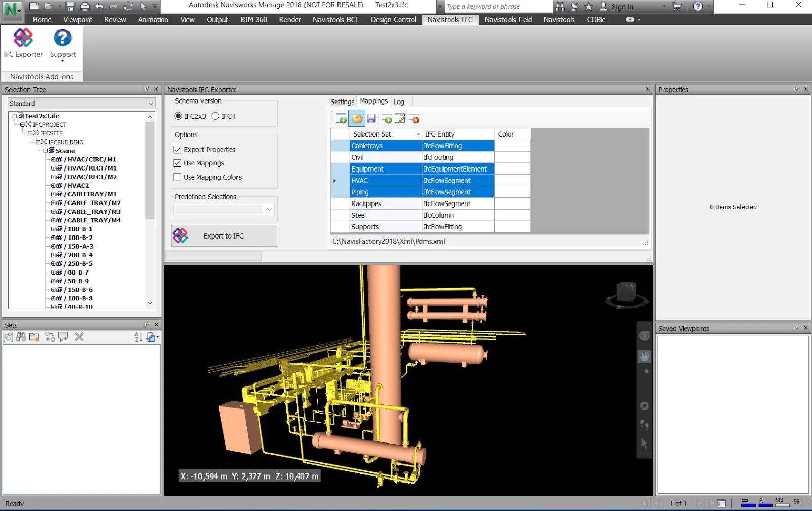
Task: Select the /HVAC2 item in Selection Tree
Action: (76, 186)
